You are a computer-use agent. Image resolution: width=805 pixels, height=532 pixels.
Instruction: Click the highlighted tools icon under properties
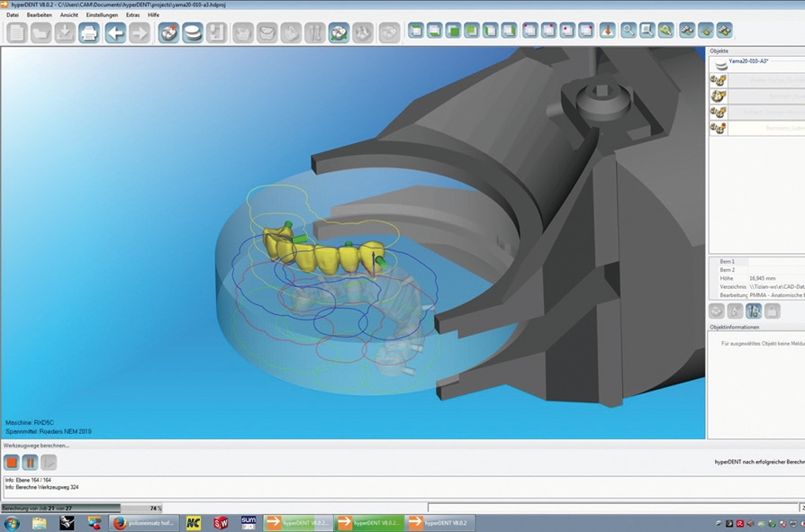tap(754, 311)
